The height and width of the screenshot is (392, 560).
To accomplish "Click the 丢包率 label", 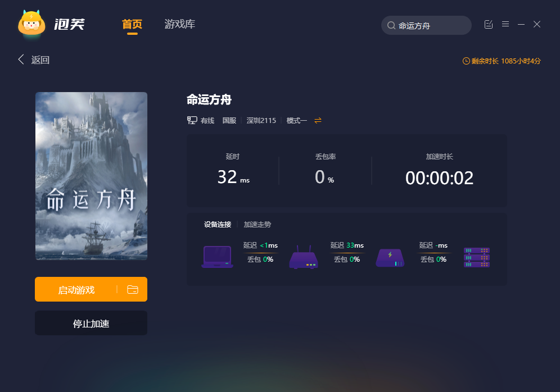I will (326, 156).
